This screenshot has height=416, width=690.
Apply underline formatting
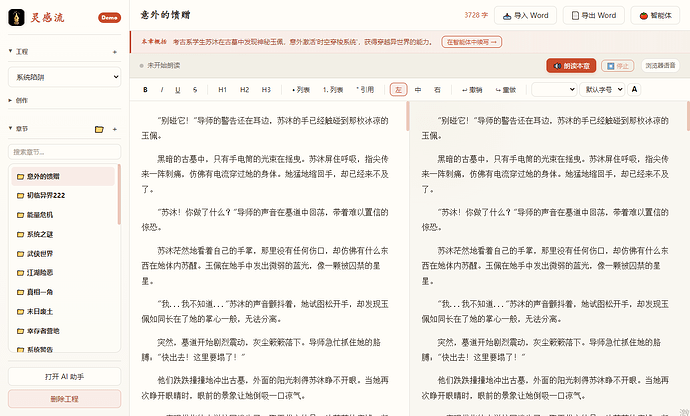coord(178,90)
